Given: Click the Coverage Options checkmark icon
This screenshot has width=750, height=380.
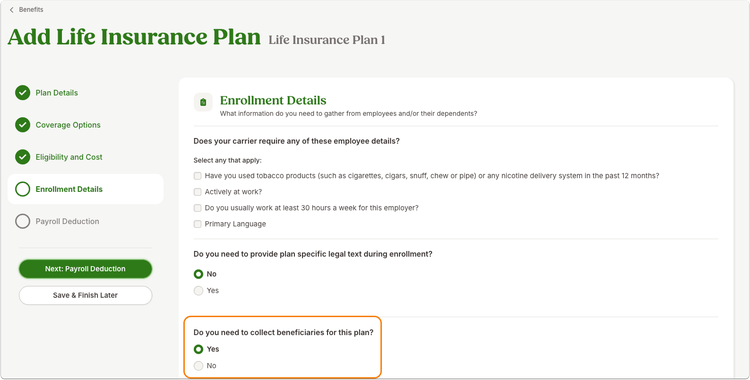Looking at the screenshot, I should pyautogui.click(x=22, y=125).
